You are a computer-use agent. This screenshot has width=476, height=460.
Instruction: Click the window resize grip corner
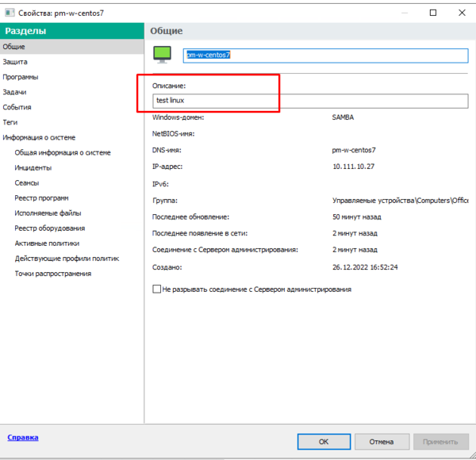[473, 455]
